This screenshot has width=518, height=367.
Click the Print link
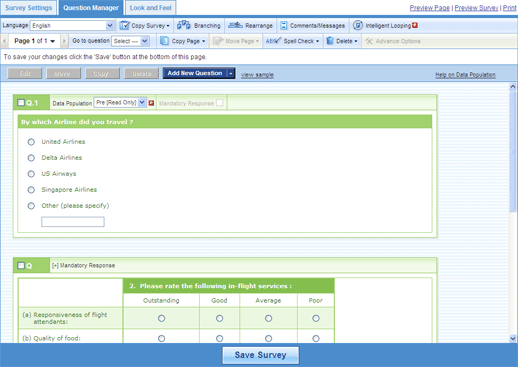(510, 8)
